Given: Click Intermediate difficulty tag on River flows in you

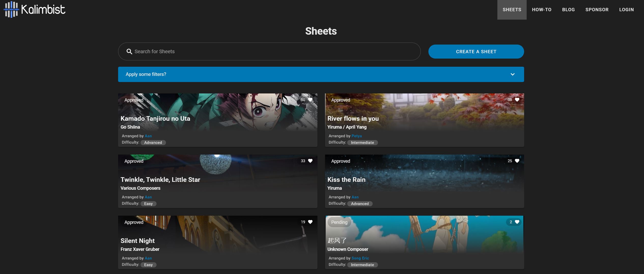Looking at the screenshot, I should tap(362, 143).
